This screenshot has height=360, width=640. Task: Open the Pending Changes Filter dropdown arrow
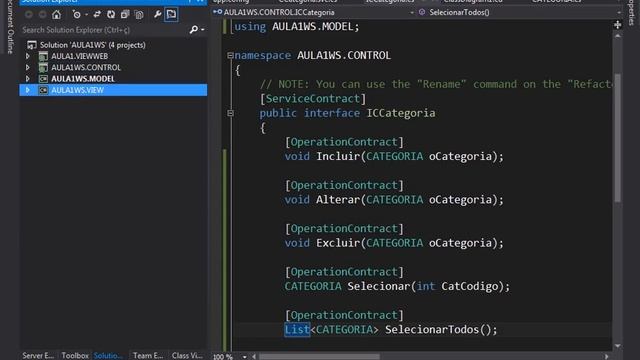[86, 15]
